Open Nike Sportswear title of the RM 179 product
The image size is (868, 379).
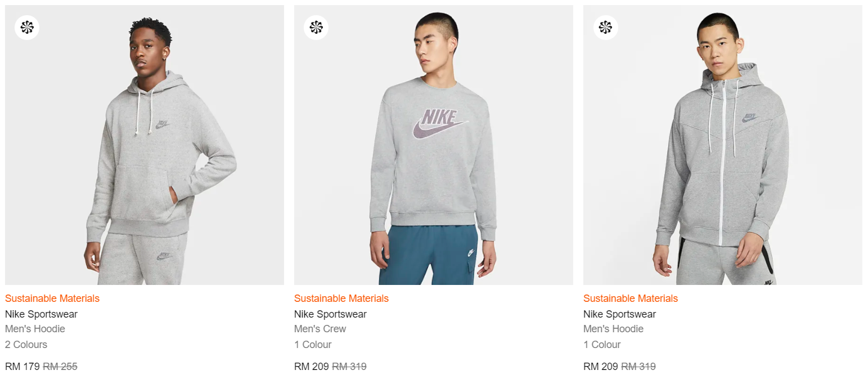tap(41, 314)
